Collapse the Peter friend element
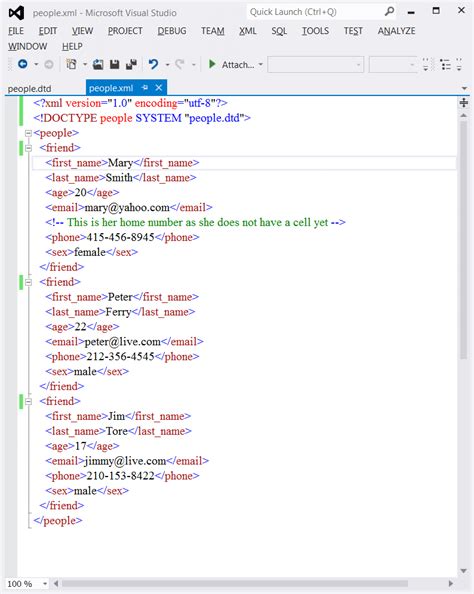474x594 pixels. pyautogui.click(x=28, y=282)
